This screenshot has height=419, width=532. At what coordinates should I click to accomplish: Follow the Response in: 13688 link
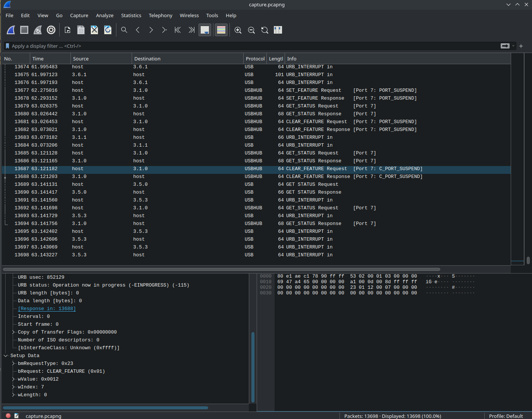(47, 309)
